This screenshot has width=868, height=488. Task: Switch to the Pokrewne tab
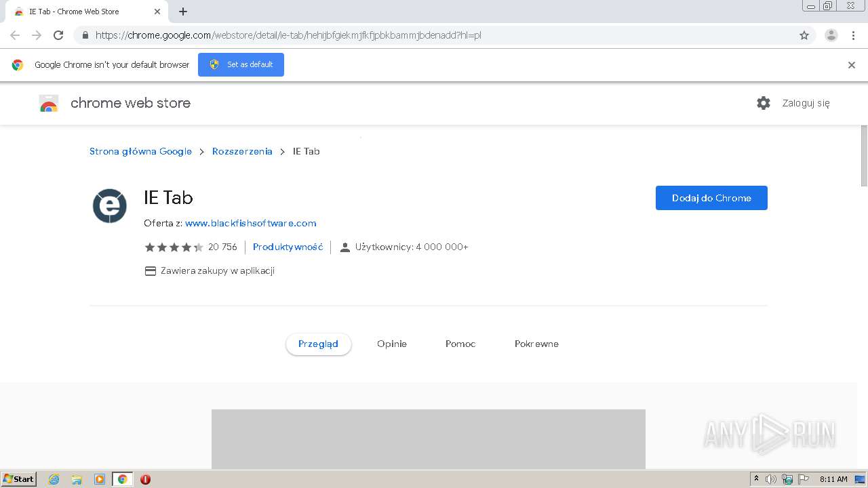pos(536,344)
